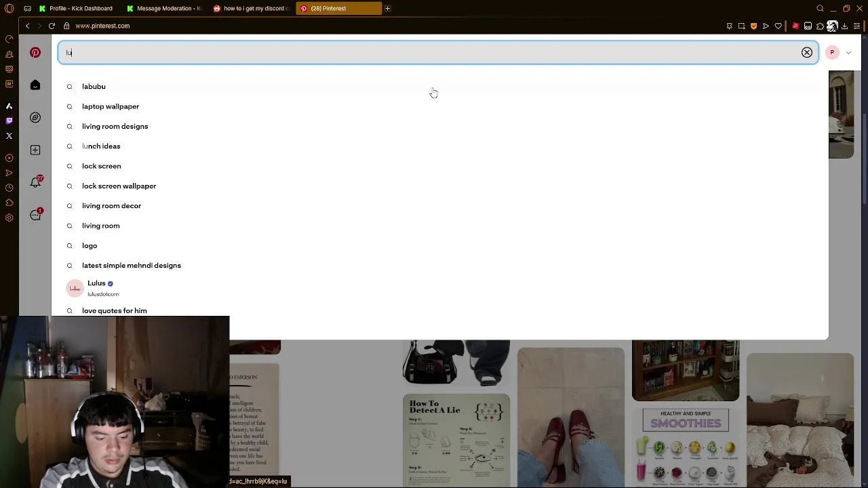The height and width of the screenshot is (488, 868).
Task: Open the M icon in browser sidebar
Action: click(9, 84)
